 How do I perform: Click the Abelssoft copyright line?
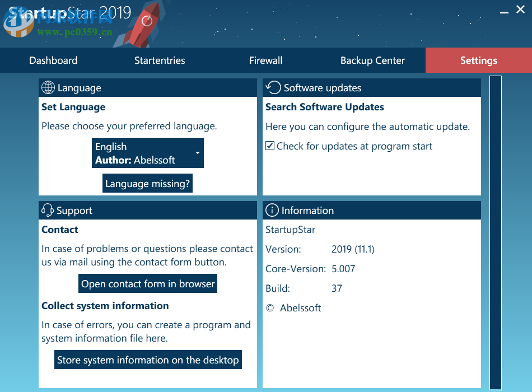[293, 307]
